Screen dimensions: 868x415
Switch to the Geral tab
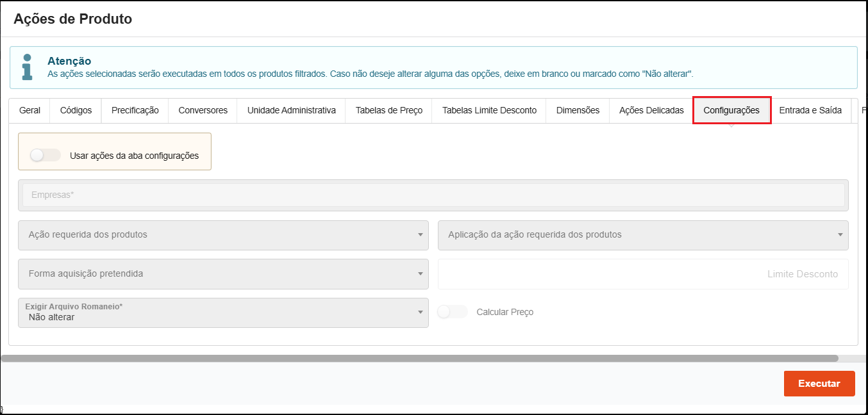pos(29,110)
